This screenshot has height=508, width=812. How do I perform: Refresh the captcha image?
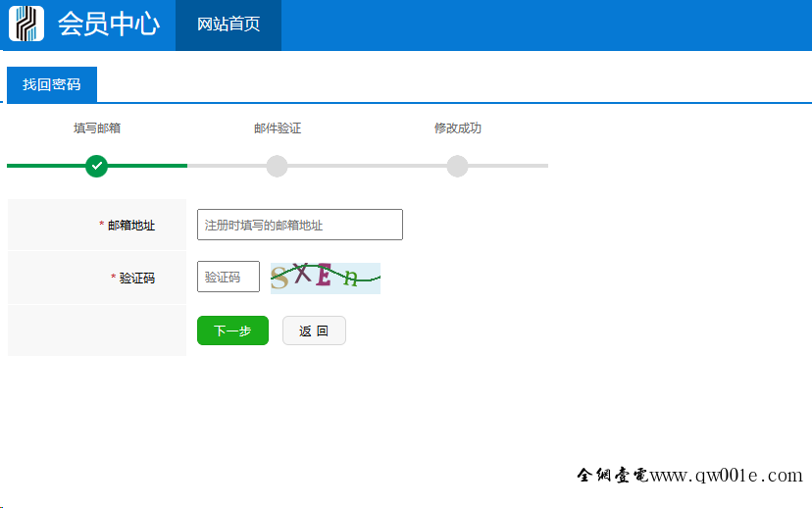point(325,278)
